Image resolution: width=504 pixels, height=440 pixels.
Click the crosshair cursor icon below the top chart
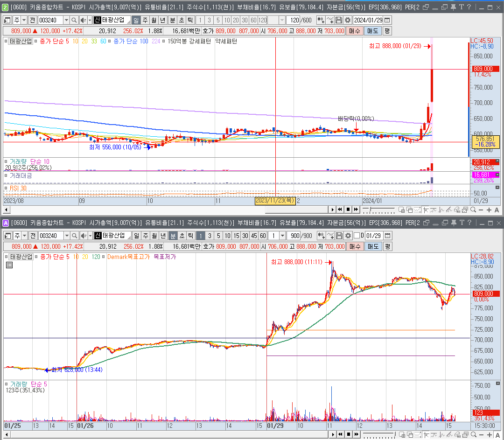coord(426,210)
